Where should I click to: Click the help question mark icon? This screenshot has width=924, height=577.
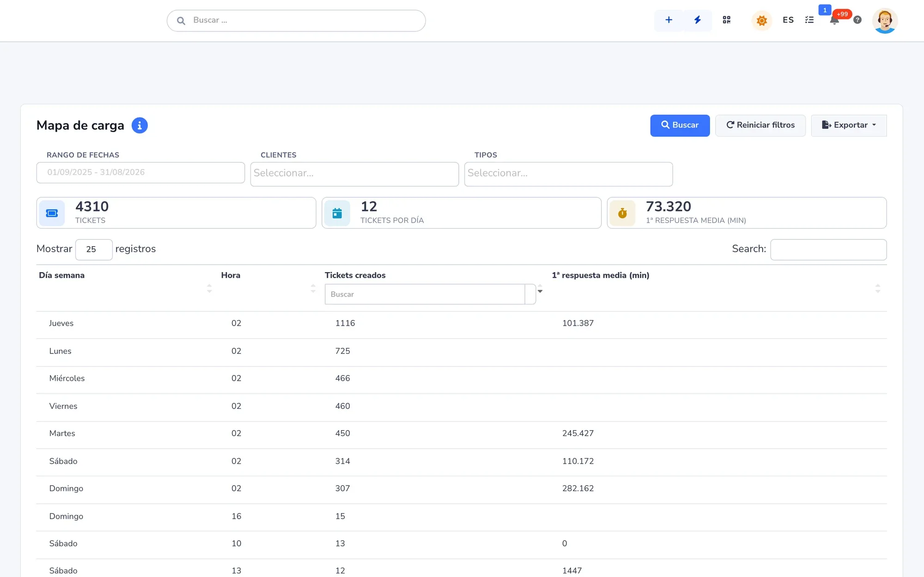857,20
